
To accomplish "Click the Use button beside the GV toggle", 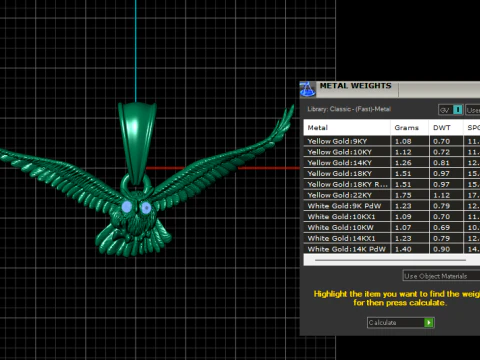I will coord(473,110).
